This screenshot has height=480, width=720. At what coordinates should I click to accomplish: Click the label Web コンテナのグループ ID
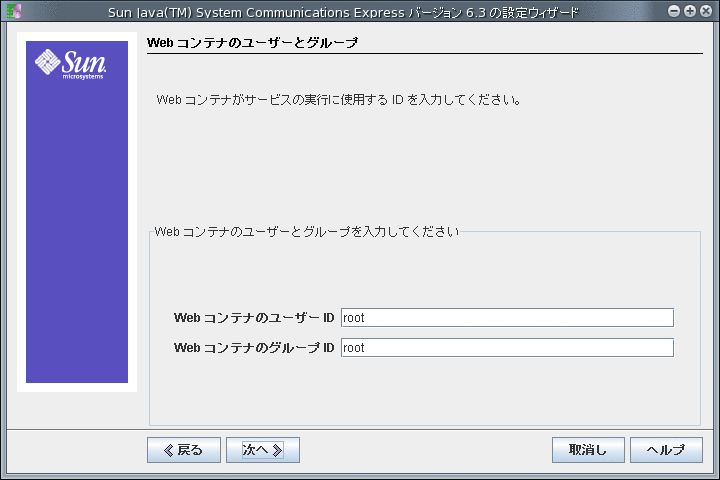click(254, 348)
